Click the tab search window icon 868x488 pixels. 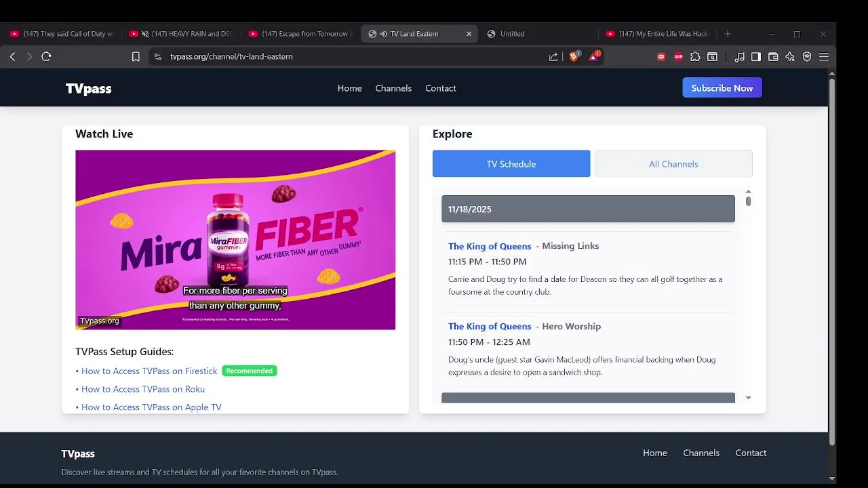coord(712,57)
